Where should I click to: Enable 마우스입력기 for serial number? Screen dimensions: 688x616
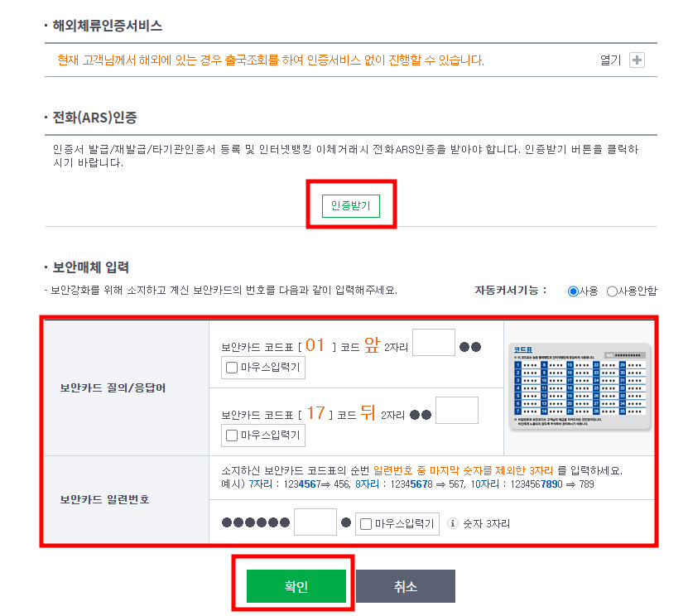pos(365,524)
